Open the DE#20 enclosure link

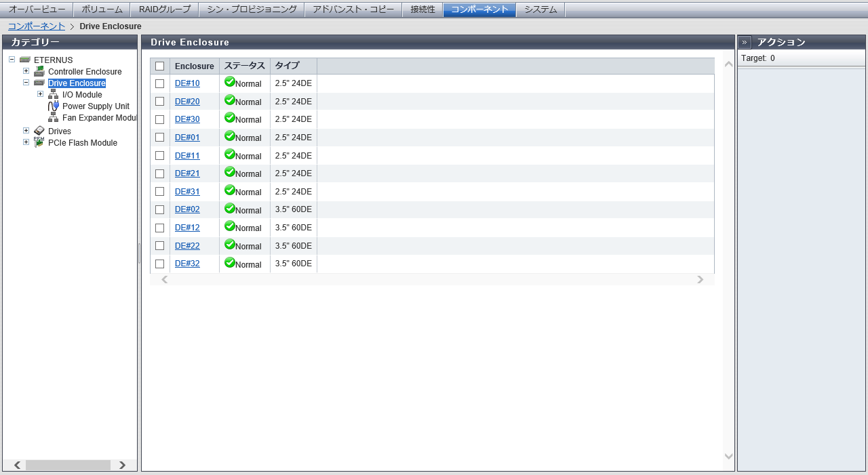(187, 101)
